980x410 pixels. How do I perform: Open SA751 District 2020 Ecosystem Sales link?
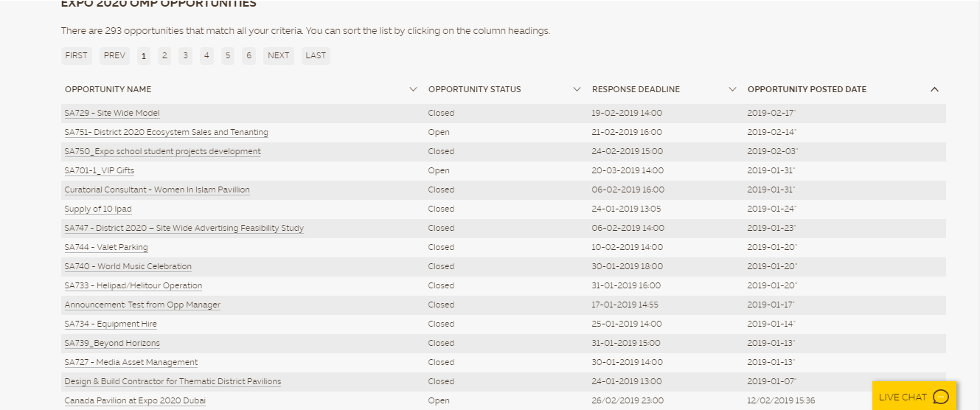pos(166,132)
